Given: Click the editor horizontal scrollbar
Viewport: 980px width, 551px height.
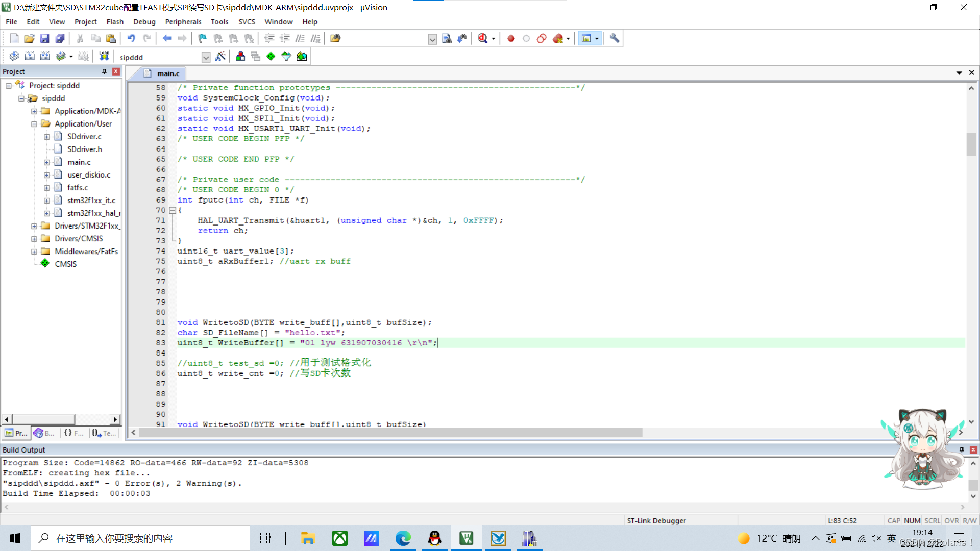Looking at the screenshot, I should [390, 433].
